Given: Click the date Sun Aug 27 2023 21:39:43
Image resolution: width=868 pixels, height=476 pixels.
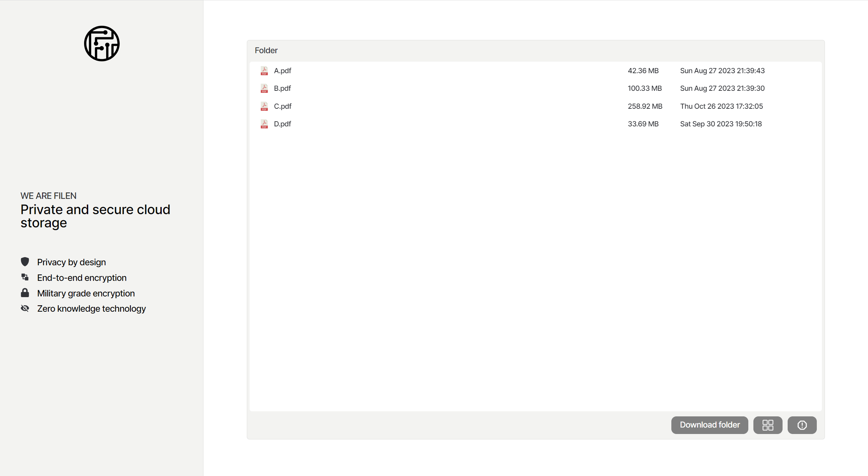Looking at the screenshot, I should (x=722, y=70).
